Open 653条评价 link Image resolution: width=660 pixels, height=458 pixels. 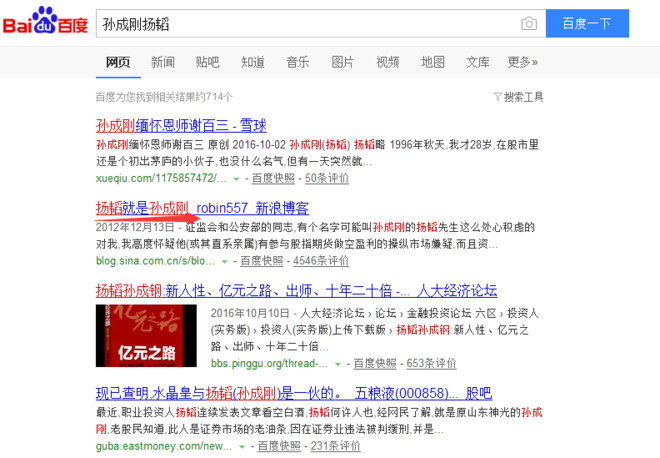pos(431,363)
